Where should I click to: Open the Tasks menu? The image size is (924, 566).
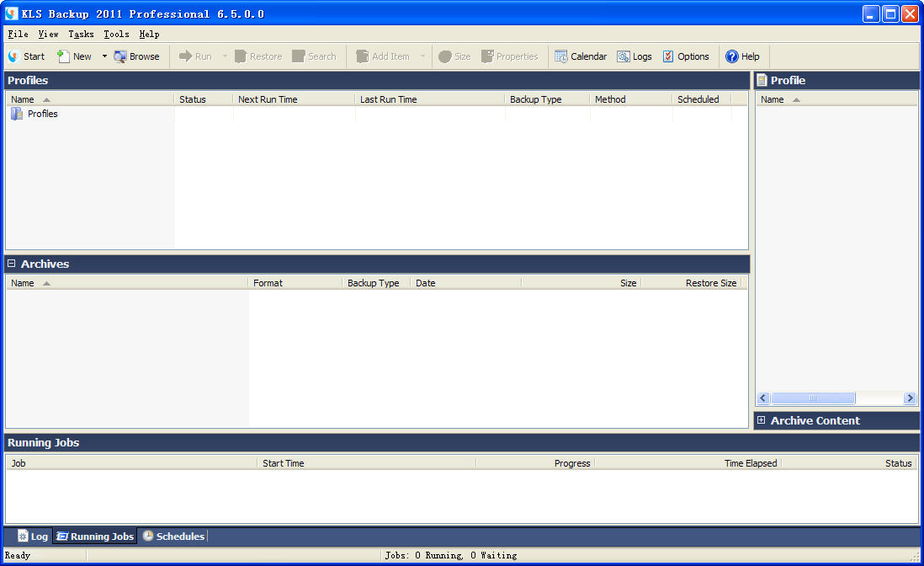81,35
